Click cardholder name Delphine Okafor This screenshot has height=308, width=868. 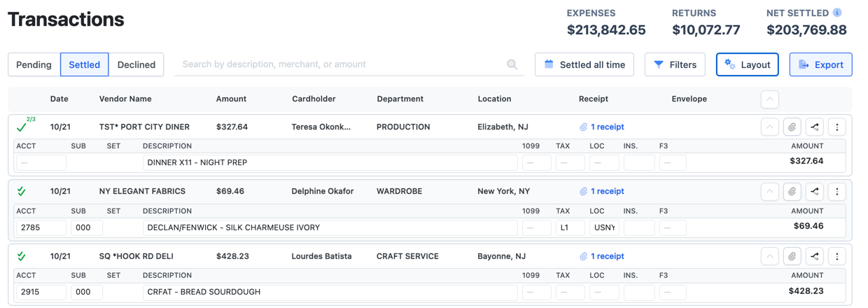(x=323, y=191)
